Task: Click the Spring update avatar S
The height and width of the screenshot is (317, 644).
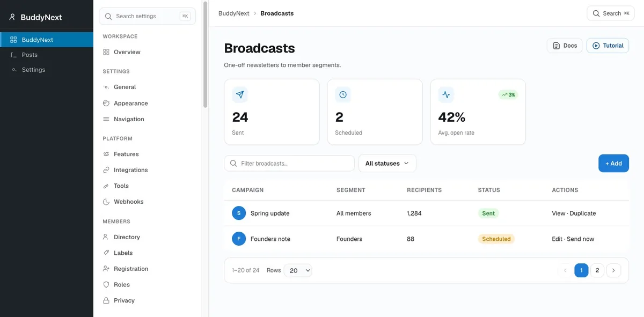Action: [x=239, y=213]
